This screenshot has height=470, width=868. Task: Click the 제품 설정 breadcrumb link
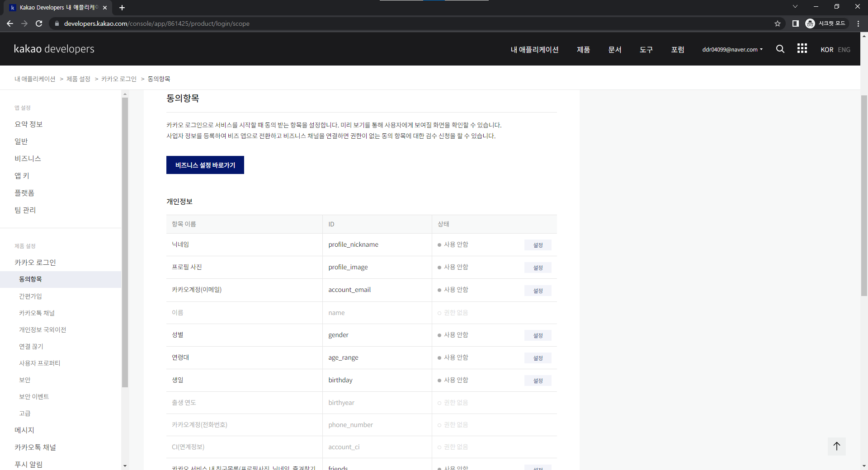click(x=78, y=79)
